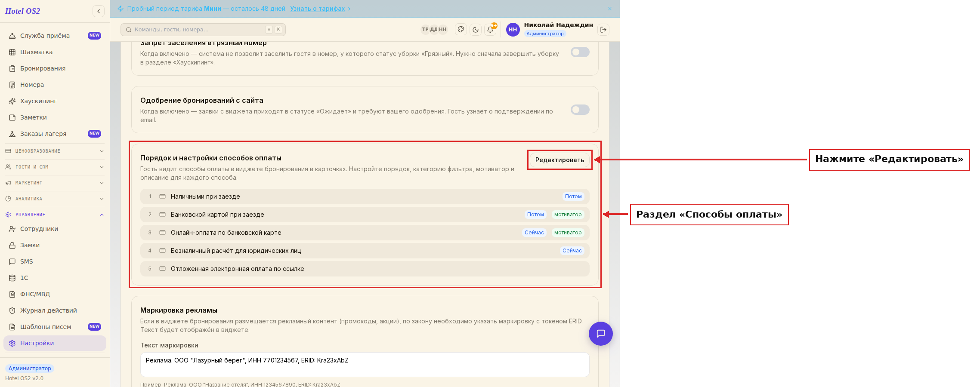Dismiss the trial period banner
980x387 pixels.
tap(610, 9)
